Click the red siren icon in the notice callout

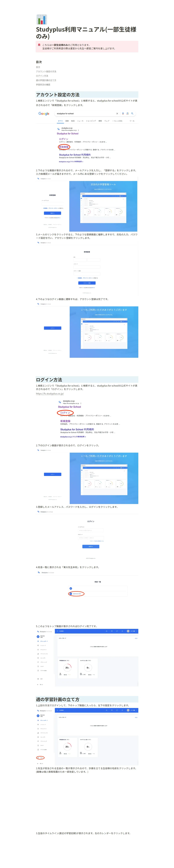coord(39,45)
